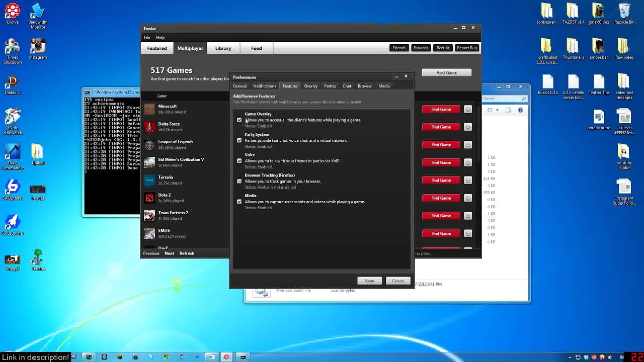Select the Raw video folder icon
Viewport: 644px width, 362px height.
(624, 49)
